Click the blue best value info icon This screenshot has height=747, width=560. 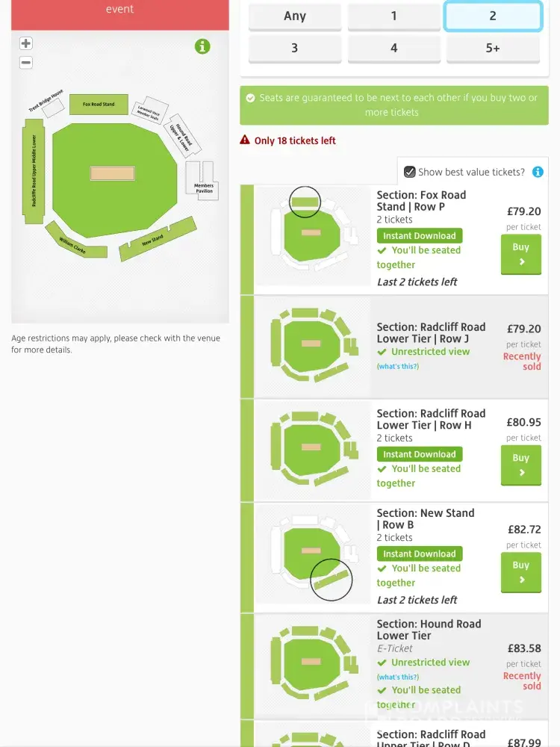pos(538,172)
